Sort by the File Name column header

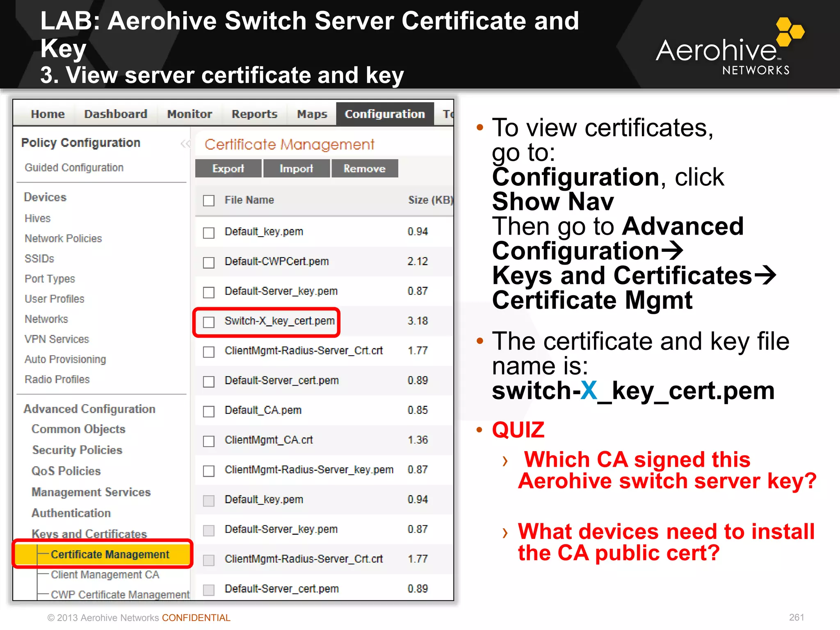coord(249,200)
